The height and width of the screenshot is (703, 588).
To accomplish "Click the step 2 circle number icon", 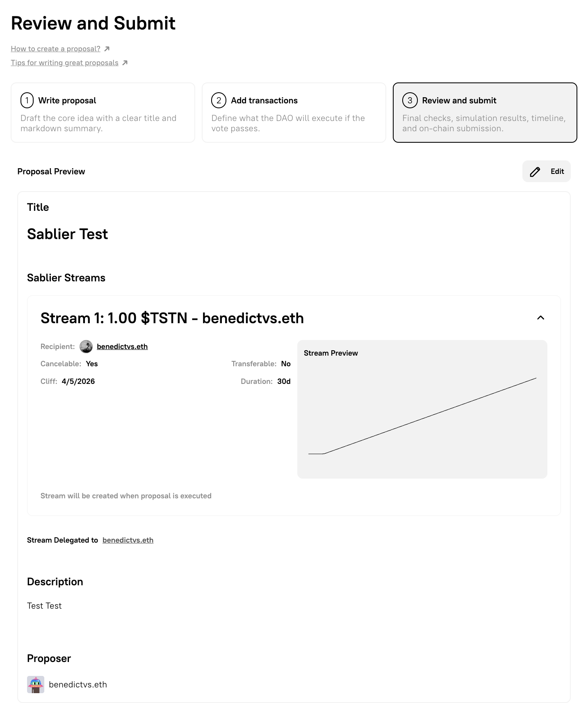I will [x=219, y=100].
